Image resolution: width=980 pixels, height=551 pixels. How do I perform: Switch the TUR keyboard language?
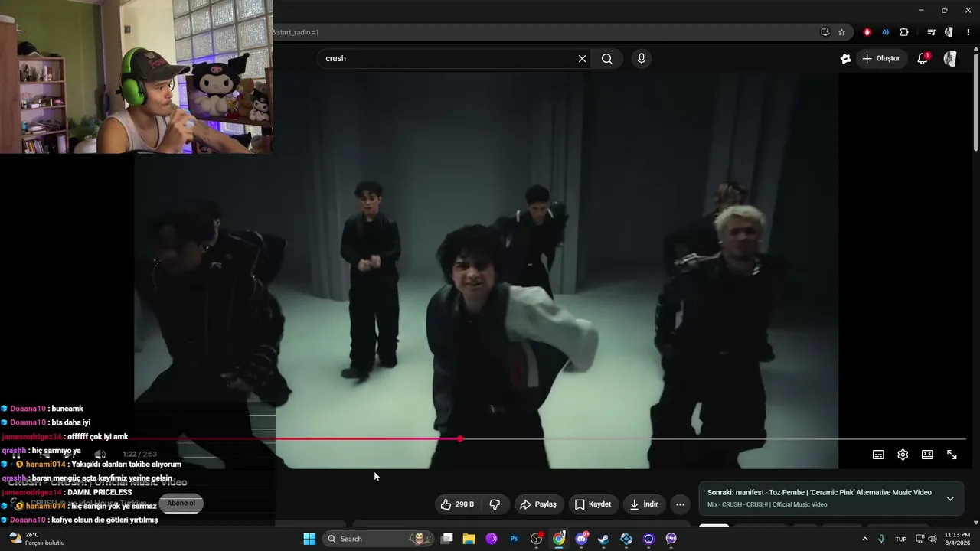901,539
